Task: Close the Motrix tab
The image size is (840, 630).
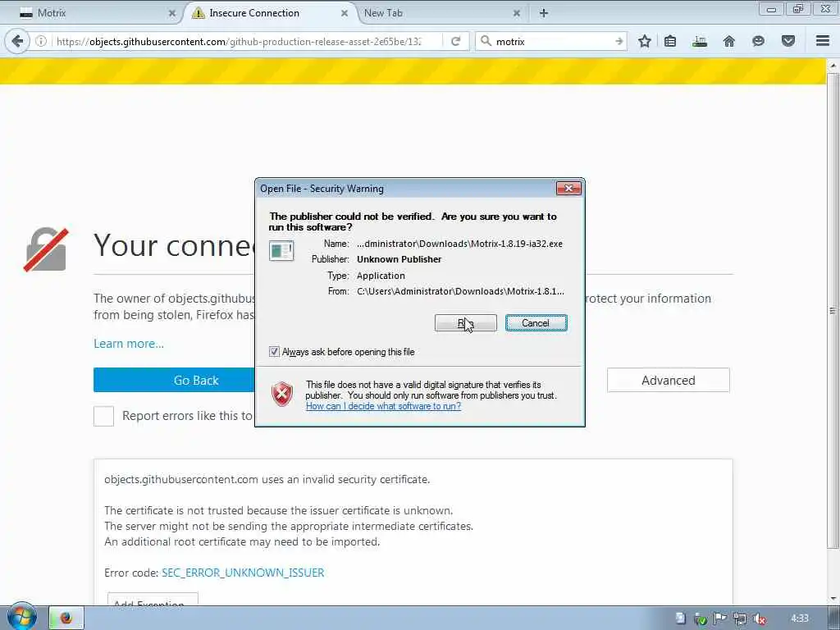Action: 172,13
